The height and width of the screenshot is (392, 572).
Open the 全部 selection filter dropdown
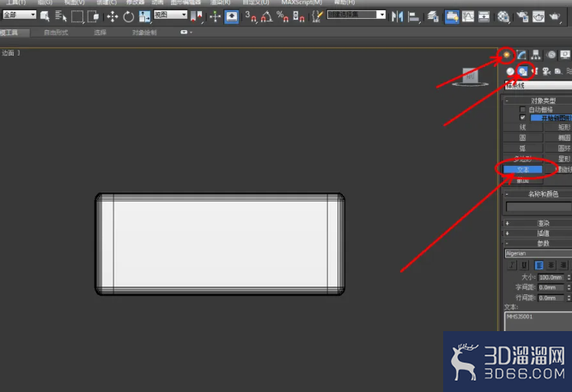click(20, 15)
